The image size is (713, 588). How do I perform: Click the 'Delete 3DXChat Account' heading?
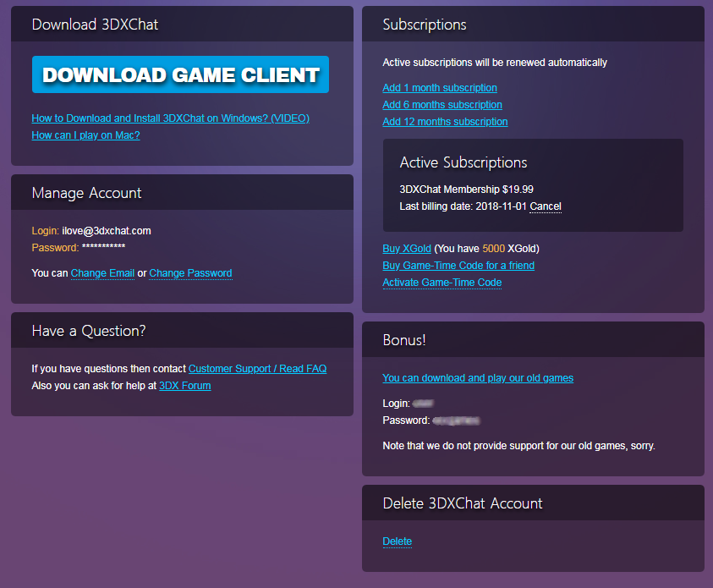[463, 503]
